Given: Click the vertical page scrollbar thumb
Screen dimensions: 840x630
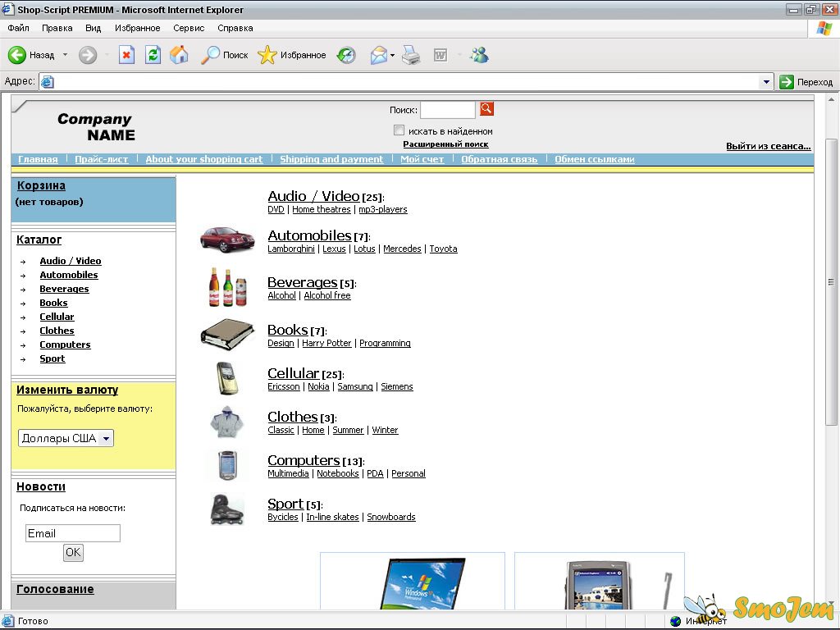Looking at the screenshot, I should click(x=831, y=282).
